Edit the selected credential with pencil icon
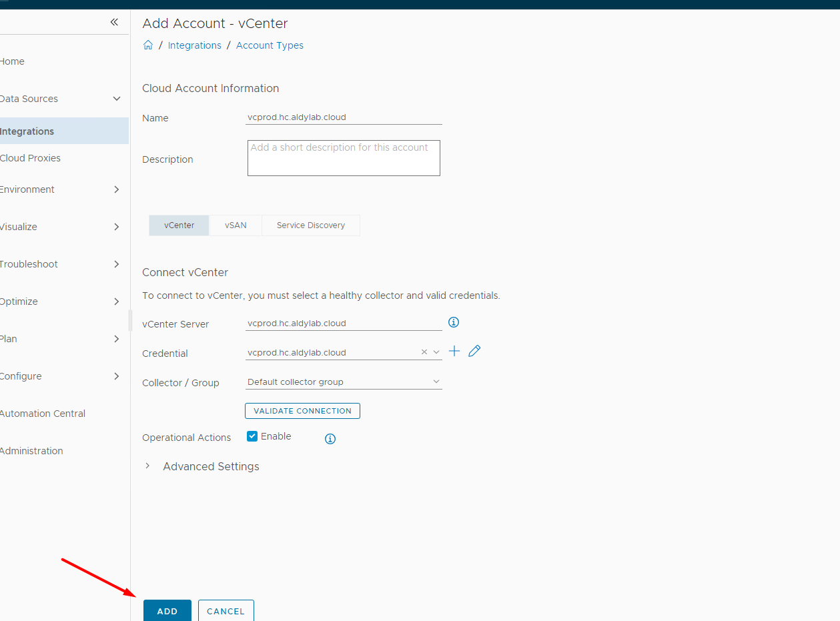This screenshot has width=840, height=621. coord(474,351)
